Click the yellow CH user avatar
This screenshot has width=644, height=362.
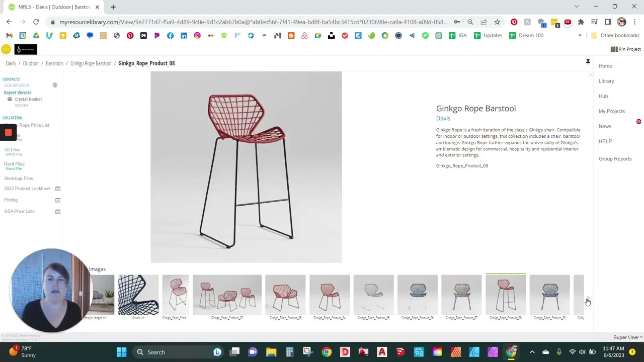[x=6, y=49]
